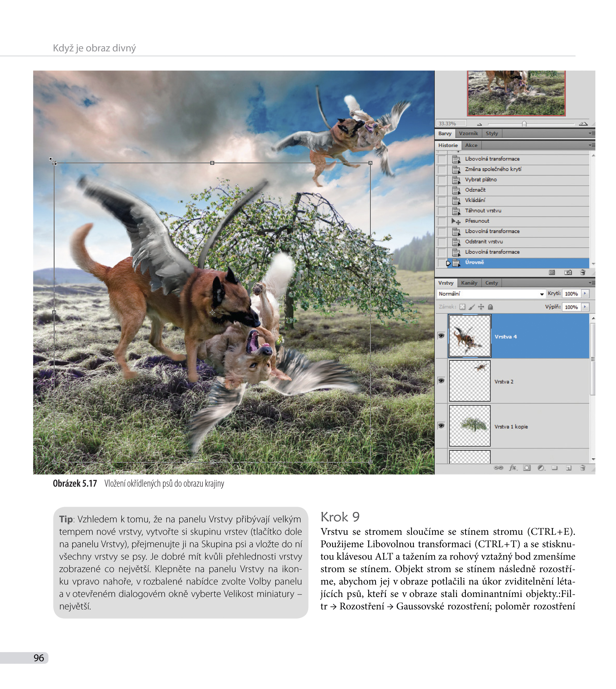Lock all using the padlock icon

(x=490, y=307)
